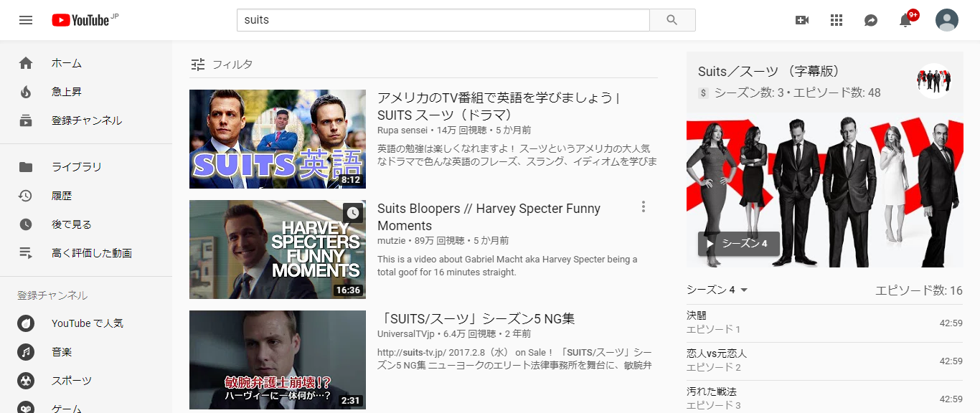Expand the シーズン 4 season dropdown
The image size is (980, 413).
click(717, 290)
